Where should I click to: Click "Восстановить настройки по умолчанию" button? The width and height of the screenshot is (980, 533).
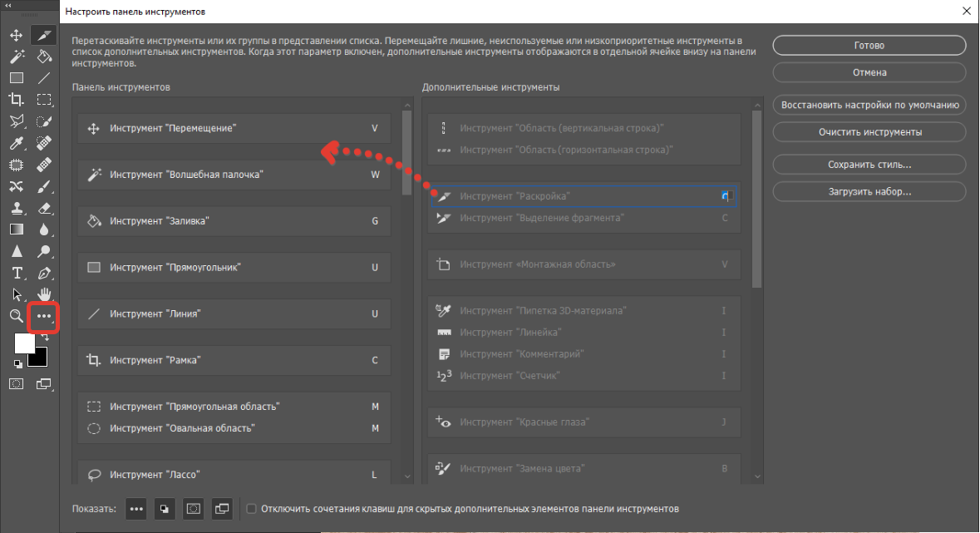point(869,106)
